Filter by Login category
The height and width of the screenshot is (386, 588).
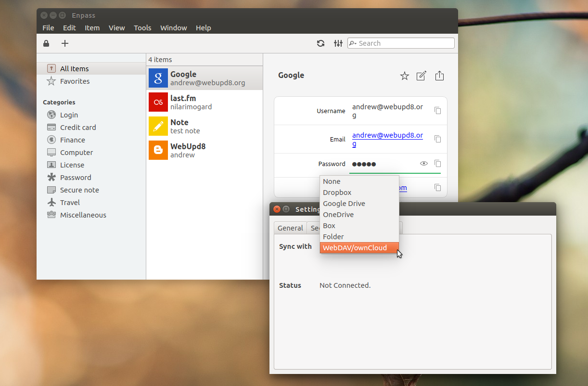pyautogui.click(x=91, y=115)
